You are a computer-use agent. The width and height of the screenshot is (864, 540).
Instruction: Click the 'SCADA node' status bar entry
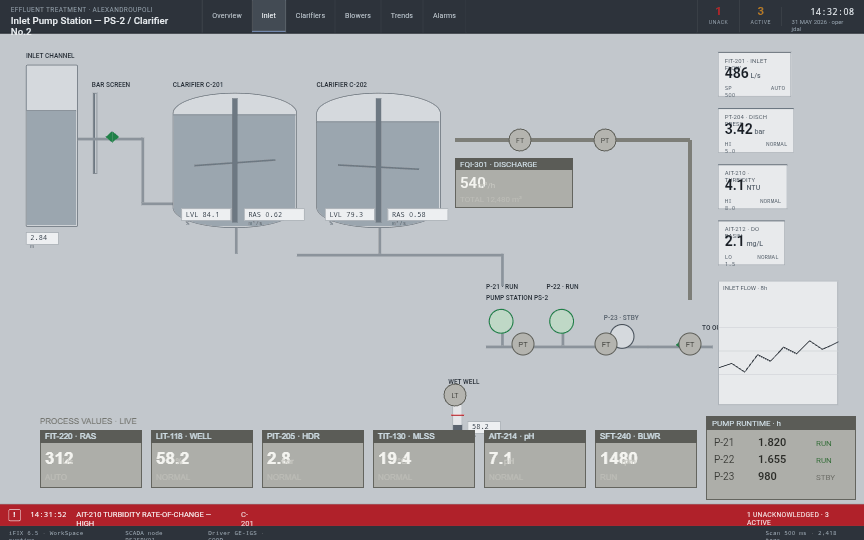point(144,533)
